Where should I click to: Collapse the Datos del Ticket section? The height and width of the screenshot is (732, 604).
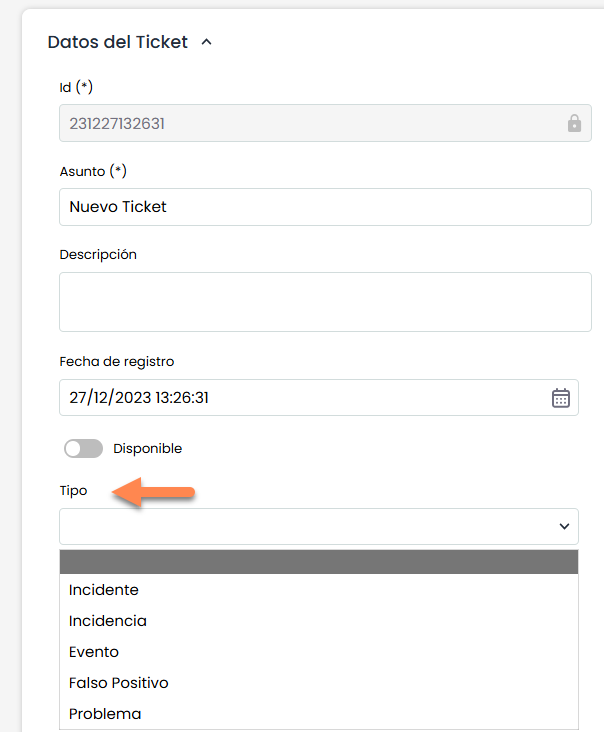point(207,43)
